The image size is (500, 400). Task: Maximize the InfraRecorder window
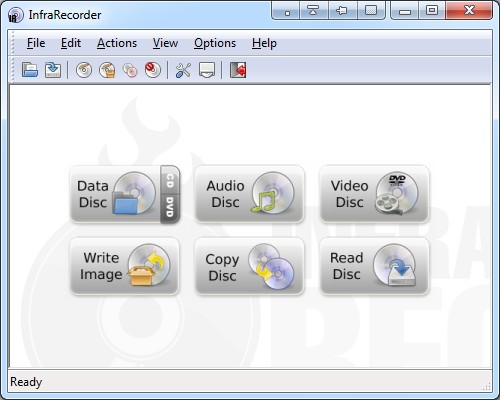432,11
